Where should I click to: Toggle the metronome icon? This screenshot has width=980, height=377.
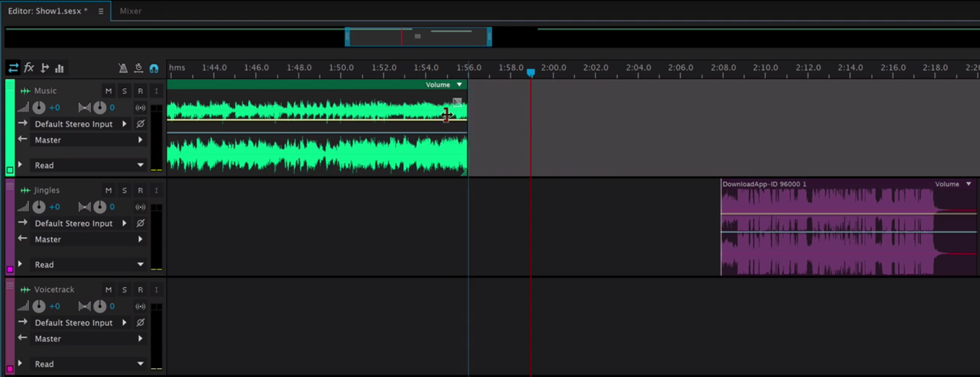click(x=123, y=68)
